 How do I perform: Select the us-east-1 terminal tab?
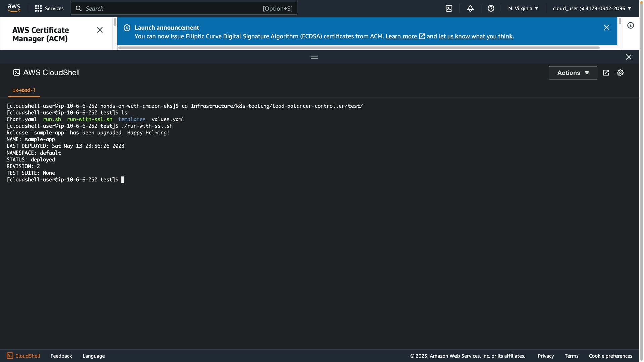[x=24, y=90]
